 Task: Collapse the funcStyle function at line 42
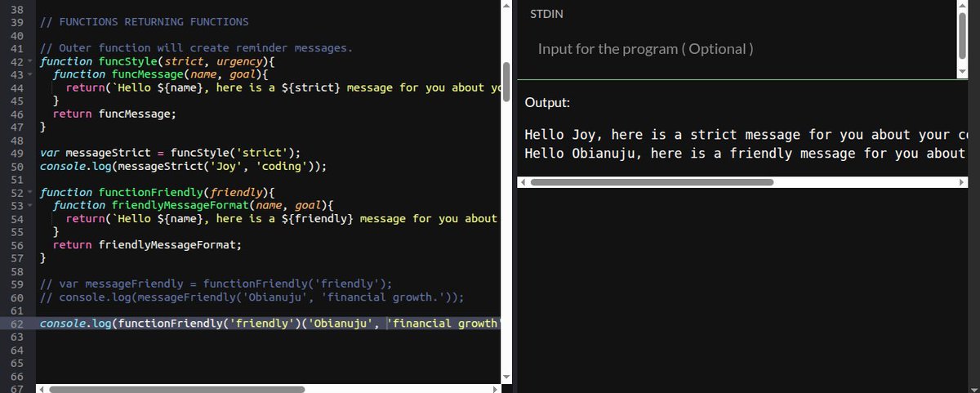pos(31,61)
